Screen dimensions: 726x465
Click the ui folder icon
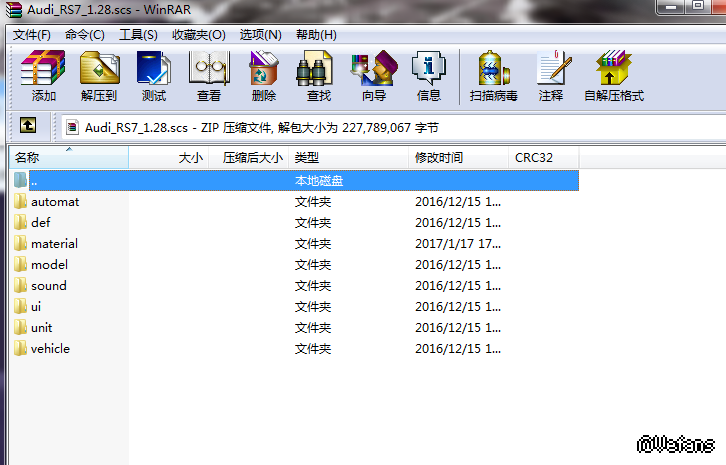click(x=20, y=306)
